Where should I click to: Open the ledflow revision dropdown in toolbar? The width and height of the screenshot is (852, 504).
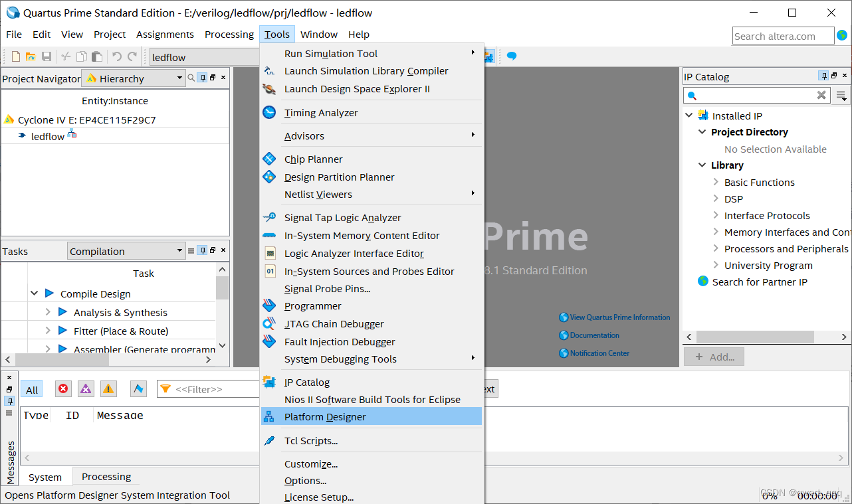tap(204, 57)
